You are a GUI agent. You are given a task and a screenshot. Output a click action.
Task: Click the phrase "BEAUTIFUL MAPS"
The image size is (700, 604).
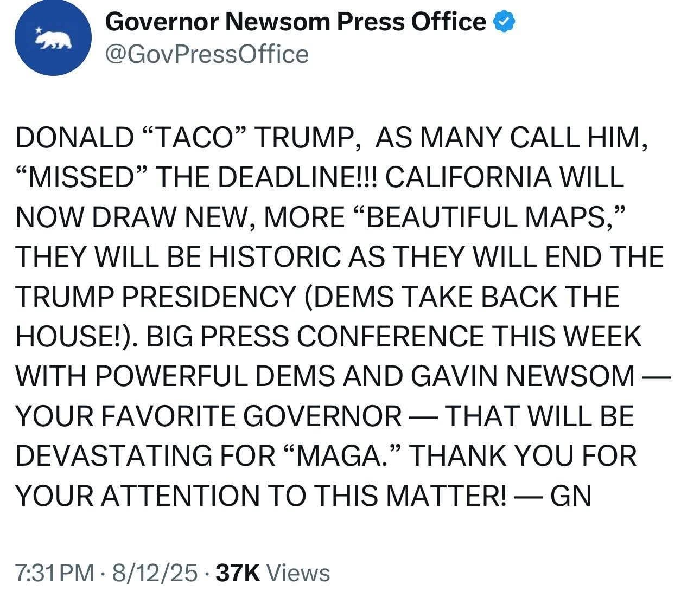(x=487, y=217)
